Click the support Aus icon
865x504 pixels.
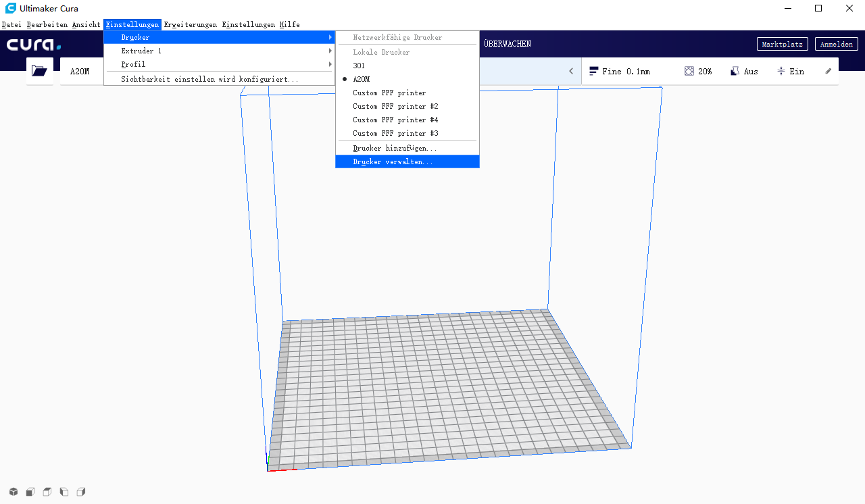(735, 71)
